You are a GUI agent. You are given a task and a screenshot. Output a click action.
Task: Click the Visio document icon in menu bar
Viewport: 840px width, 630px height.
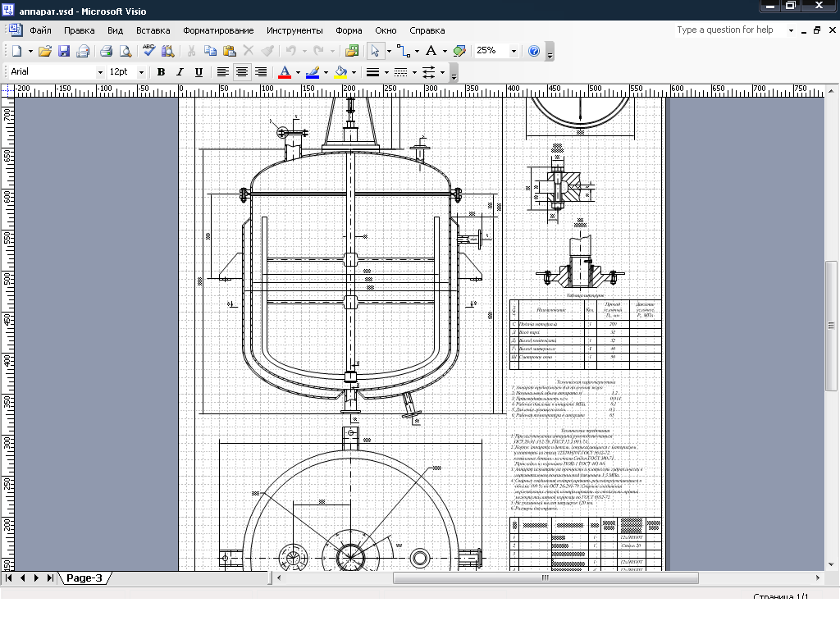click(15, 30)
